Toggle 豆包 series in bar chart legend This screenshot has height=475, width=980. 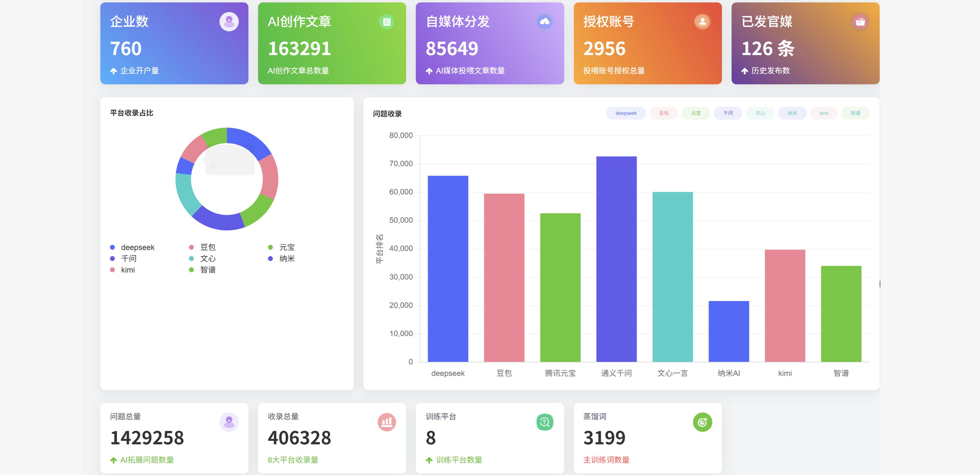(x=663, y=113)
